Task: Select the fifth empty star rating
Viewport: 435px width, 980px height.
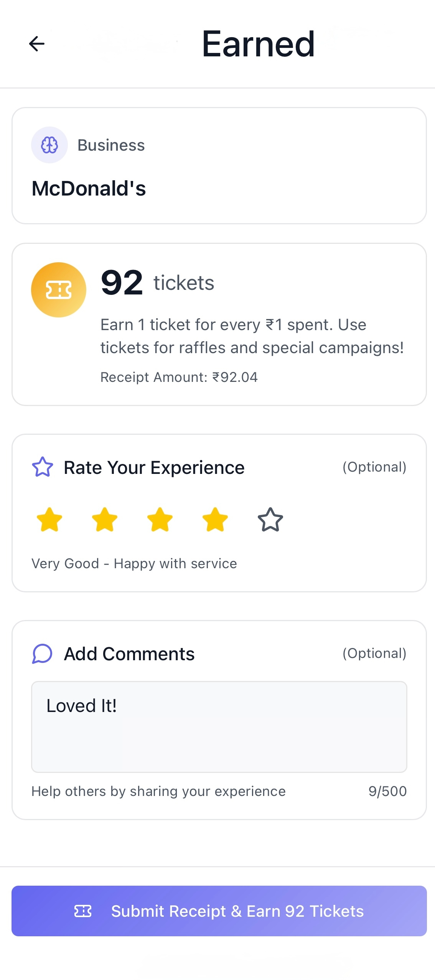Action: (x=270, y=520)
